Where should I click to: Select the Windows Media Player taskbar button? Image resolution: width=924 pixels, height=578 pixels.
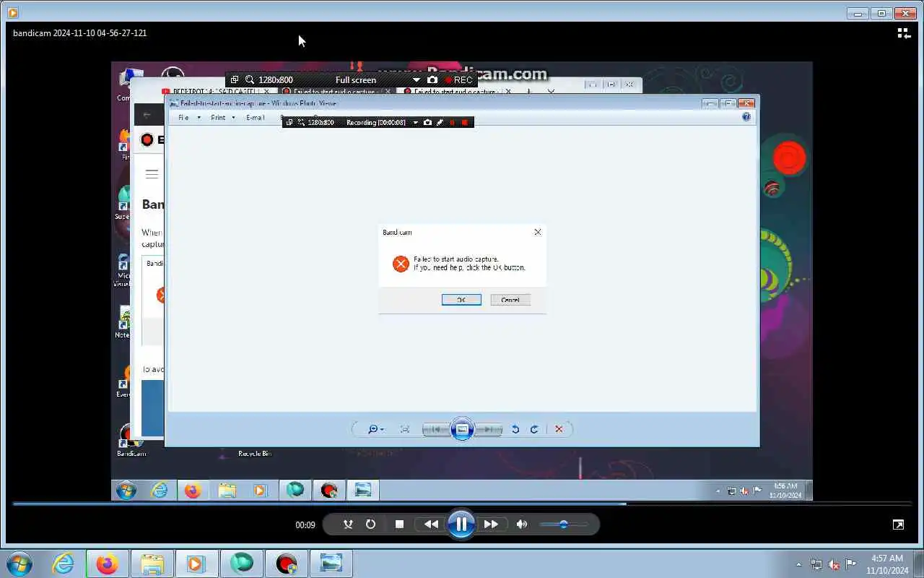click(x=196, y=563)
